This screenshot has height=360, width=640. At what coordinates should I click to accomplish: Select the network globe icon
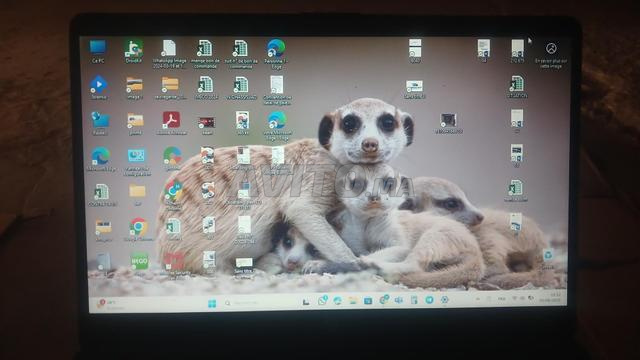[100, 123]
